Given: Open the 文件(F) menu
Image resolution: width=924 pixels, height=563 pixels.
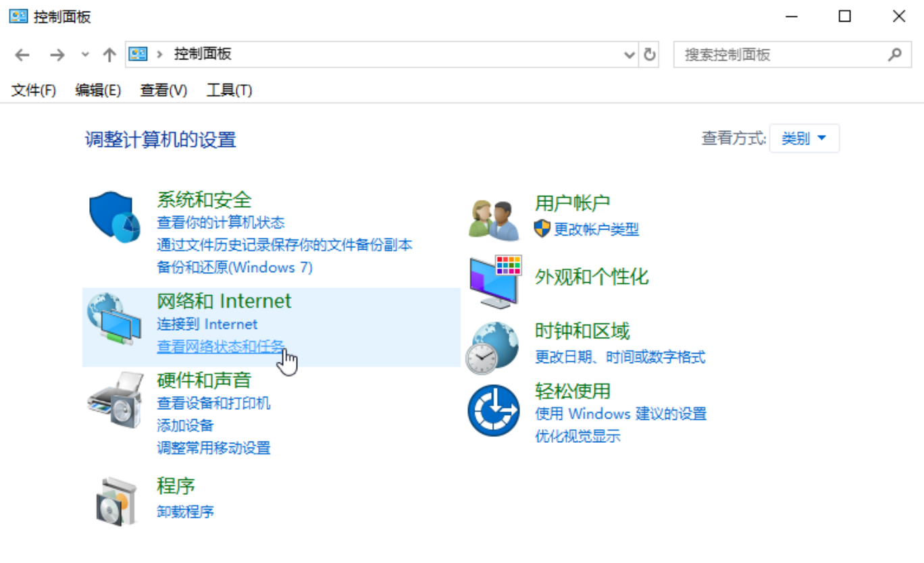Looking at the screenshot, I should click(x=34, y=90).
